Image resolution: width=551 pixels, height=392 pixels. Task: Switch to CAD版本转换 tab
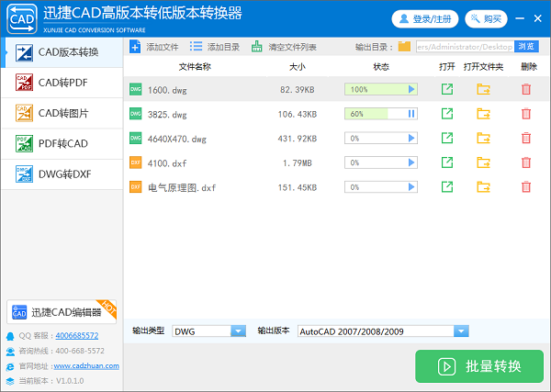click(x=62, y=52)
